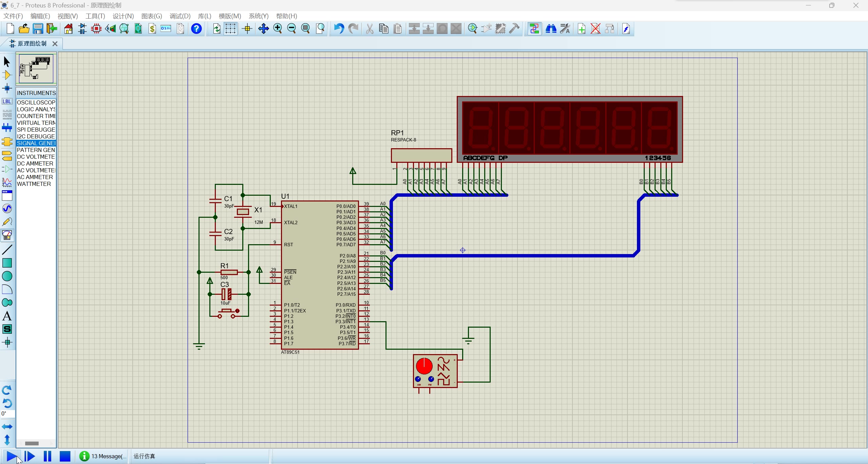Click the Zoom In magnifier icon
The width and height of the screenshot is (868, 464).
pyautogui.click(x=278, y=29)
